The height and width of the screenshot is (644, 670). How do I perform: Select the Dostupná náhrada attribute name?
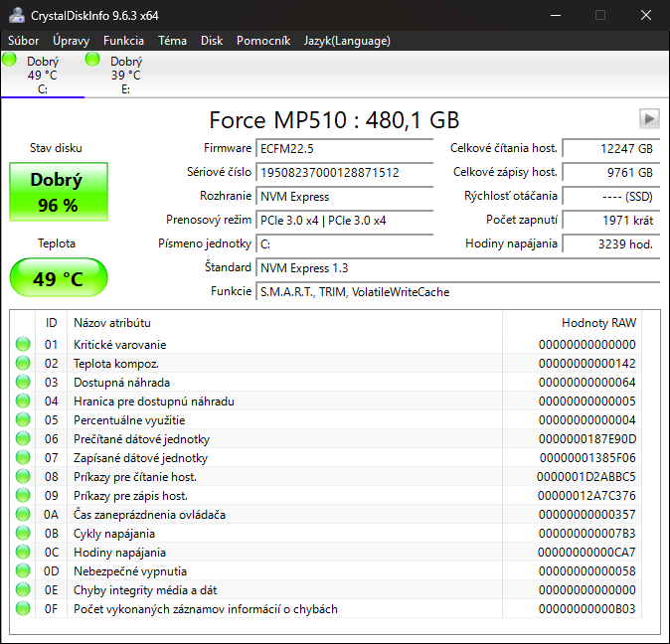point(122,383)
